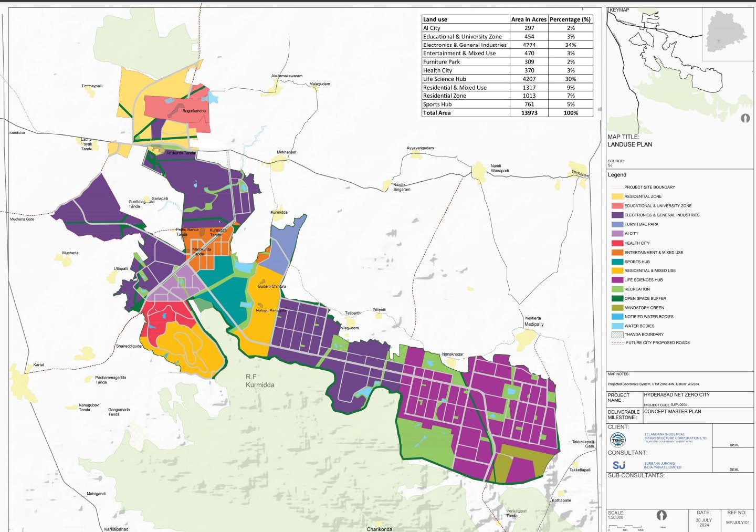
Task: Click the "Area in Acres" column header
Action: pyautogui.click(x=529, y=19)
